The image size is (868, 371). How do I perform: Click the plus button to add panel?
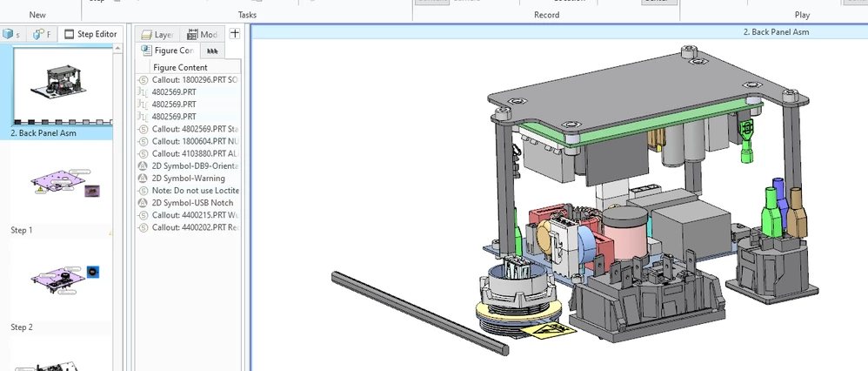(x=235, y=33)
